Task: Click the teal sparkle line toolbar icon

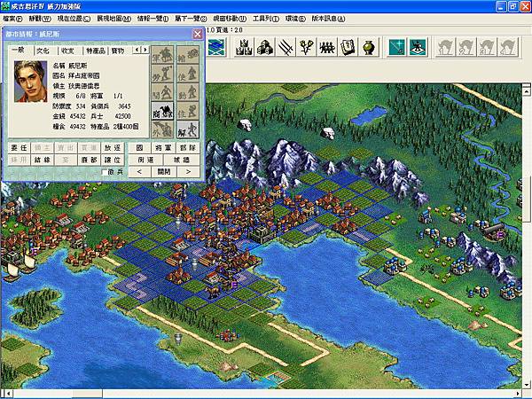Action: 397,47
